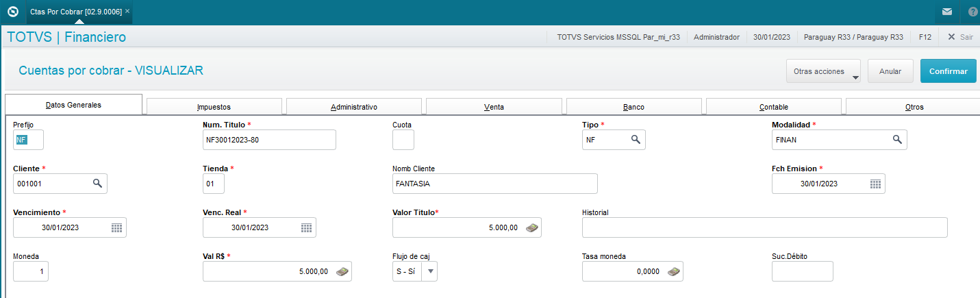This screenshot has height=298, width=980.
Task: Click the Historial text field
Action: (765, 227)
